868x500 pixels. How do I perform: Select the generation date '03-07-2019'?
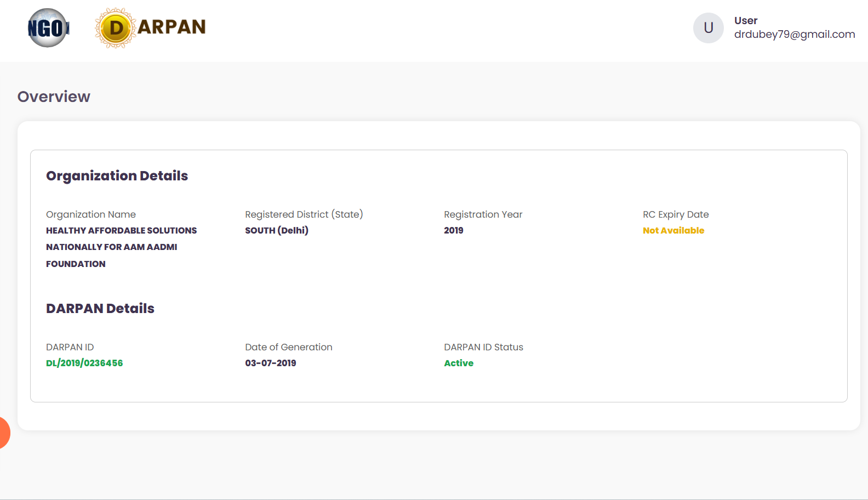coord(271,363)
